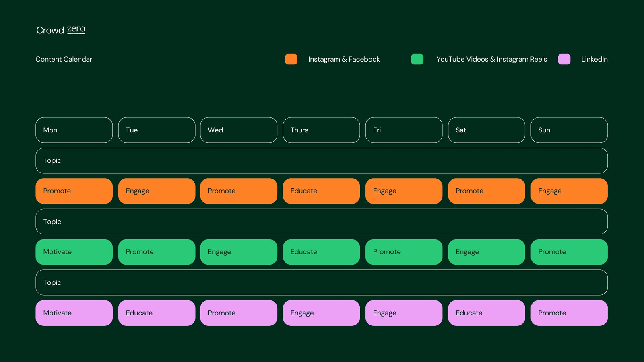The height and width of the screenshot is (362, 644).
Task: Open Monday's pink Motivate card
Action: [74, 313]
